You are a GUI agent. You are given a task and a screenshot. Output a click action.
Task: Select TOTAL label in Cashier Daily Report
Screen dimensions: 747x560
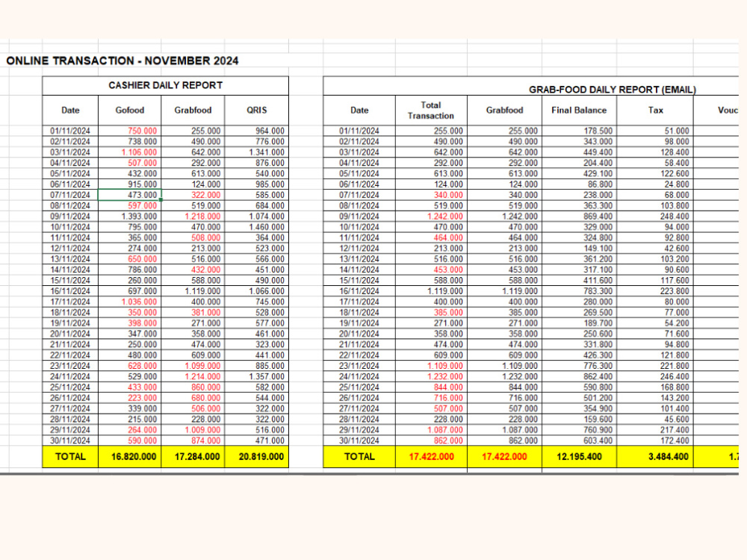point(70,457)
